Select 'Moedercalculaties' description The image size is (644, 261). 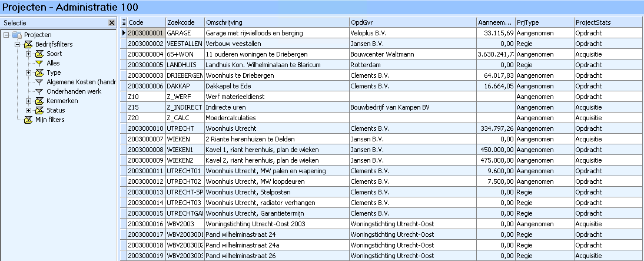277,118
